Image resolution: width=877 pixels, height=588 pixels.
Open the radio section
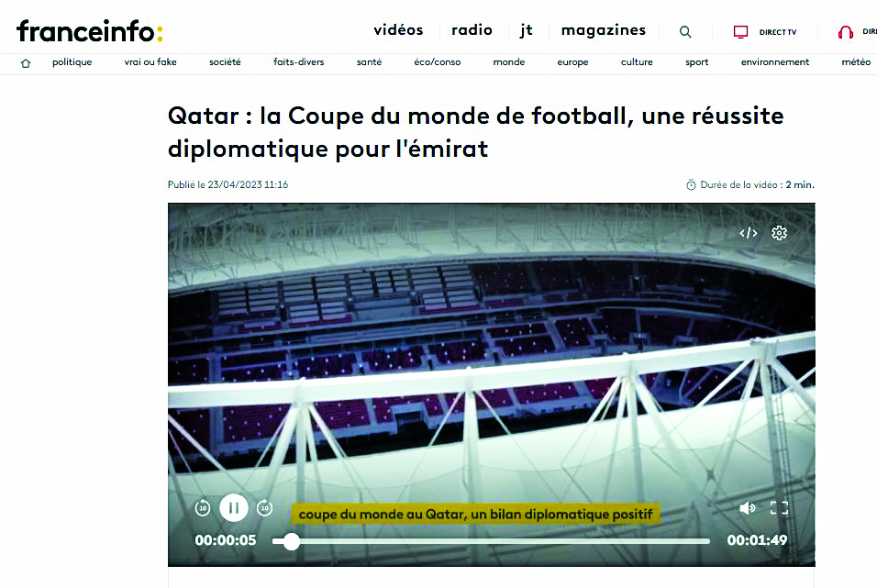(472, 30)
